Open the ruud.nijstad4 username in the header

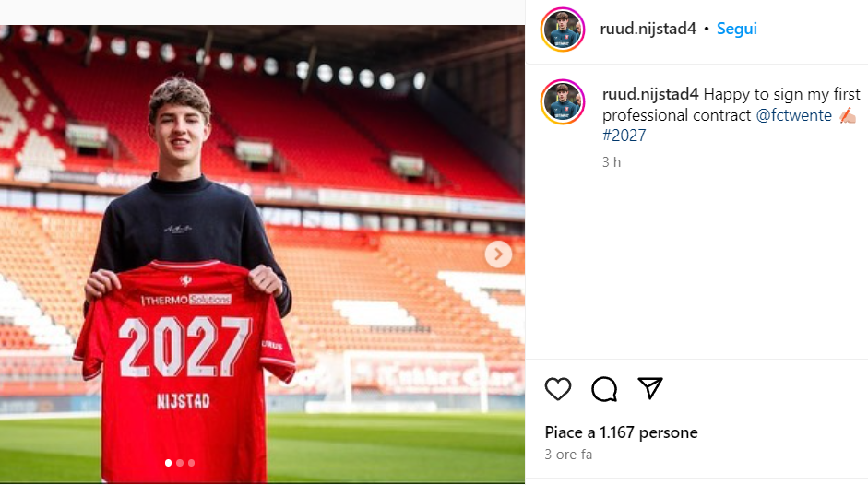[648, 29]
